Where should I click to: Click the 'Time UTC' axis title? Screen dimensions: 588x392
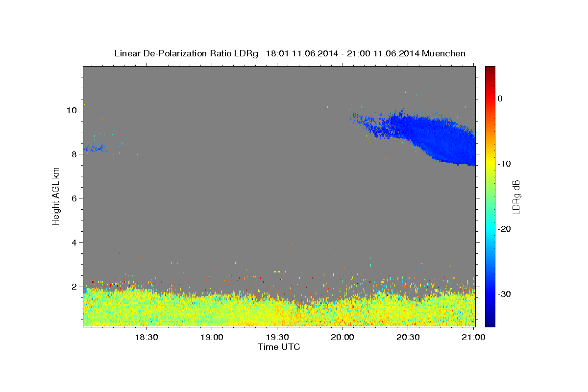[x=279, y=347]
